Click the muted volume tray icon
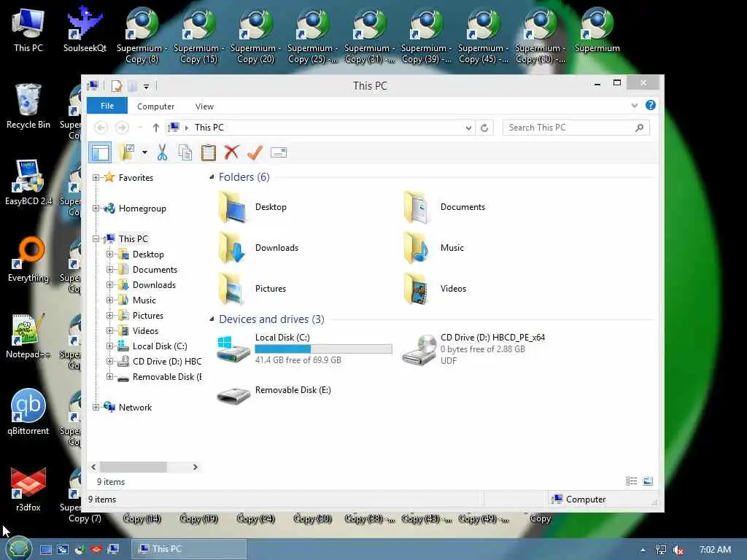747x560 pixels. 678,550
